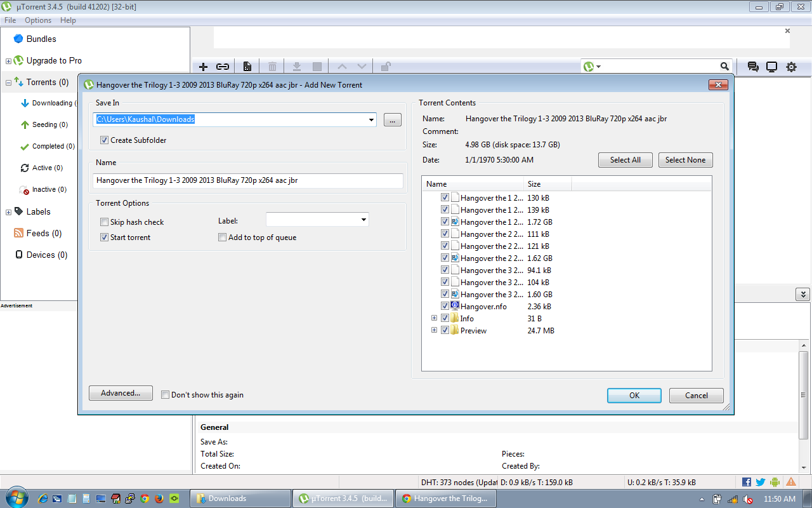The image size is (812, 508).
Task: Uncheck the Hangover.nfo file checkbox
Action: 445,306
